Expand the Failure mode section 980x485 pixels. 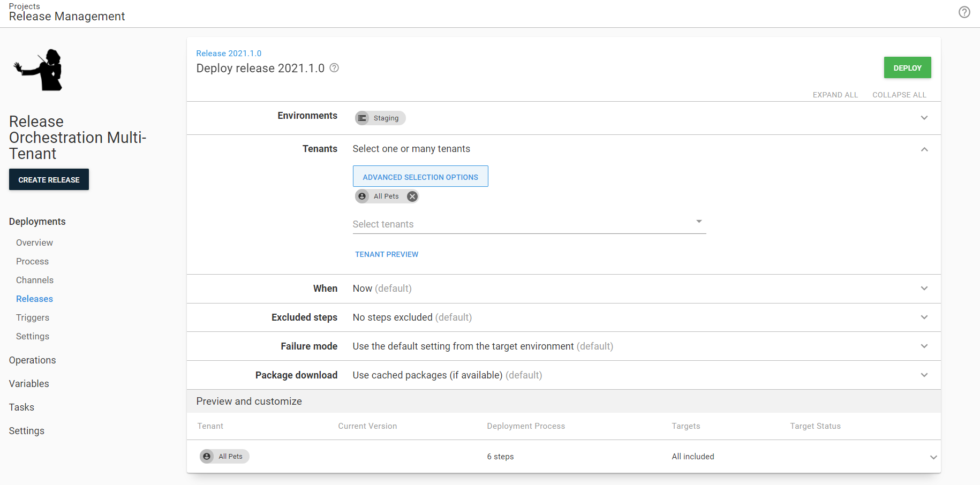tap(924, 346)
